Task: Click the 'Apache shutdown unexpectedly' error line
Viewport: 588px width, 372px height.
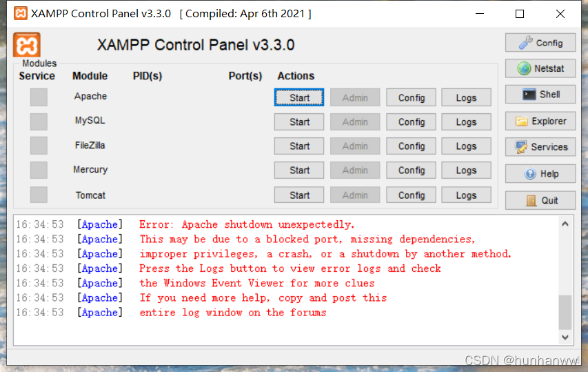Action: (x=247, y=224)
